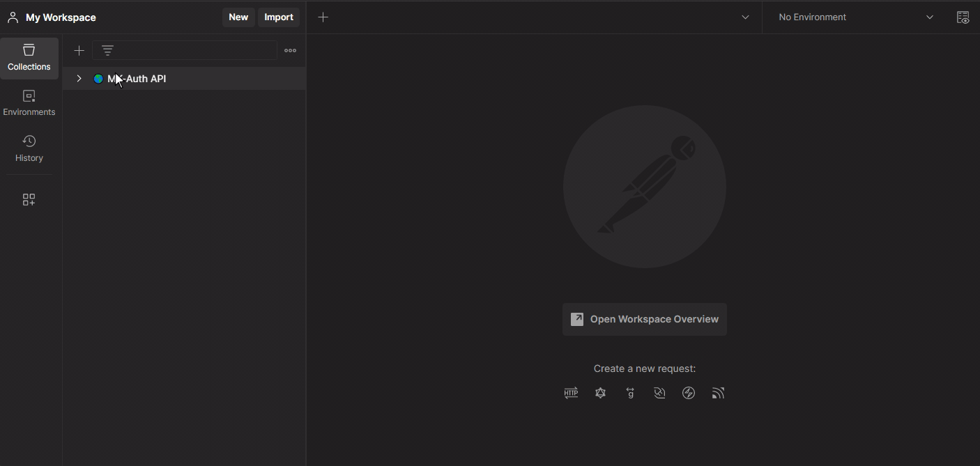
Task: Create a new WebSocket request
Action: click(659, 394)
